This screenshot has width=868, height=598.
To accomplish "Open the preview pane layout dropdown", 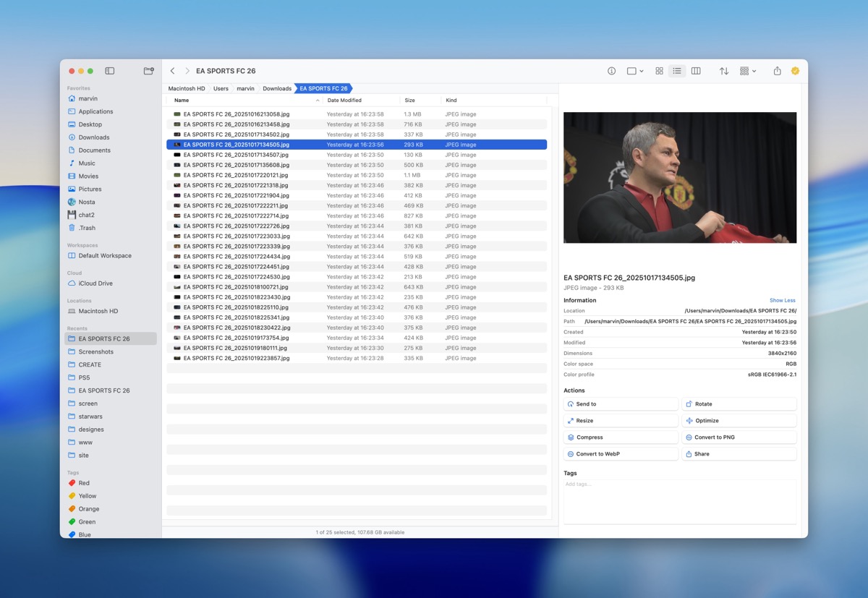I will point(635,71).
